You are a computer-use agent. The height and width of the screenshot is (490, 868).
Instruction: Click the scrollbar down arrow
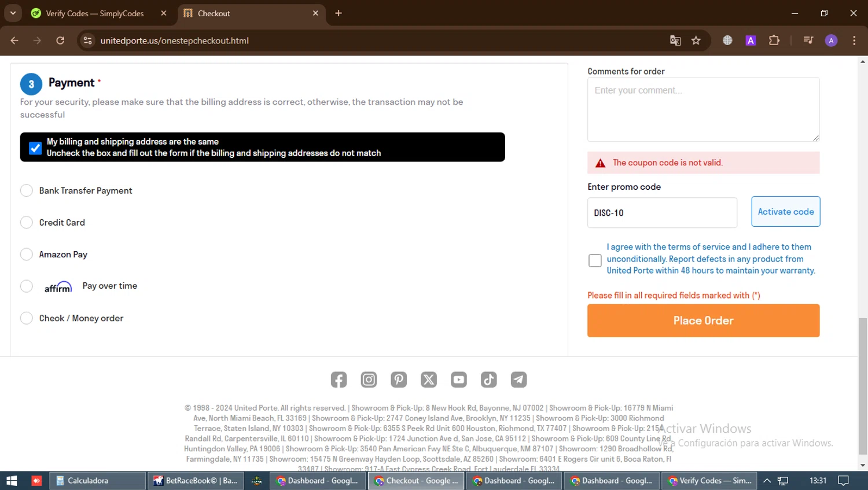pyautogui.click(x=863, y=466)
